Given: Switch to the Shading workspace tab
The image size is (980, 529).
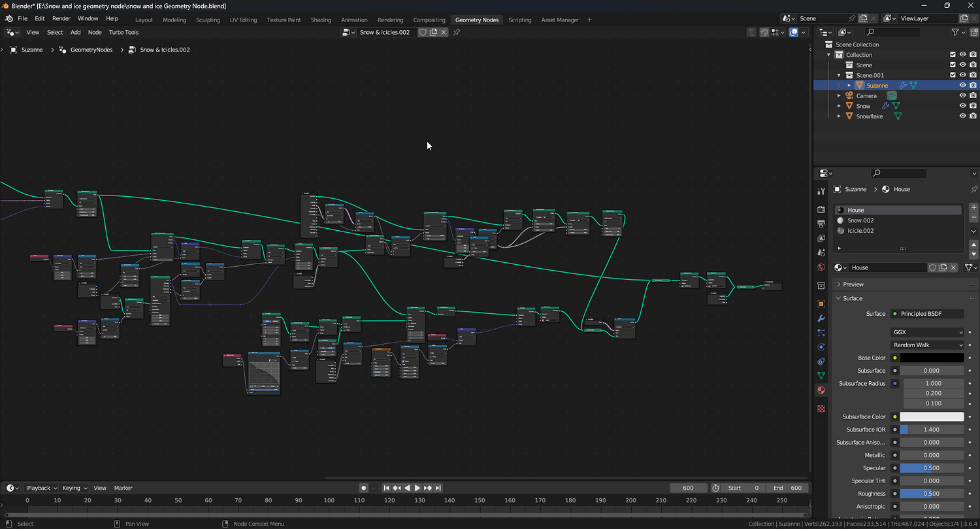Looking at the screenshot, I should click(x=321, y=20).
